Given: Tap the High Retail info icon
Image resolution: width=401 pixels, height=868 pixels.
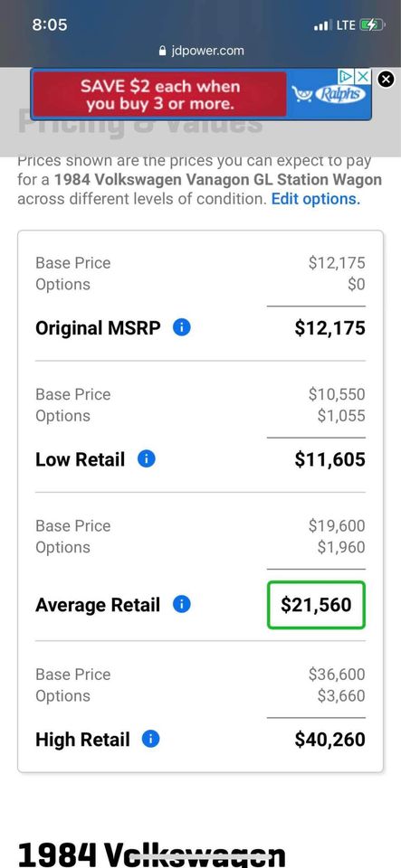Looking at the screenshot, I should (x=150, y=739).
